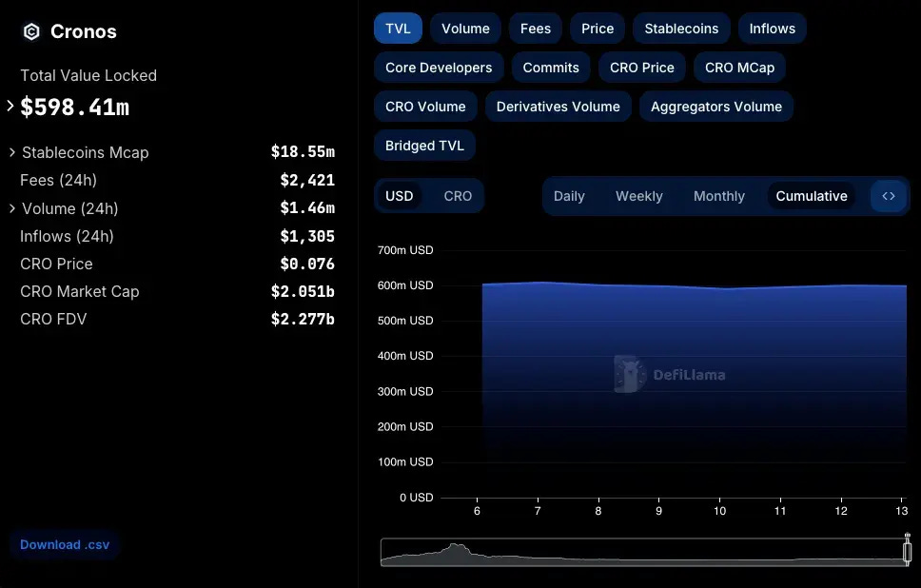Expand the Stablecoins Mcap row chevron
The height and width of the screenshot is (588, 921).
pyautogui.click(x=11, y=152)
